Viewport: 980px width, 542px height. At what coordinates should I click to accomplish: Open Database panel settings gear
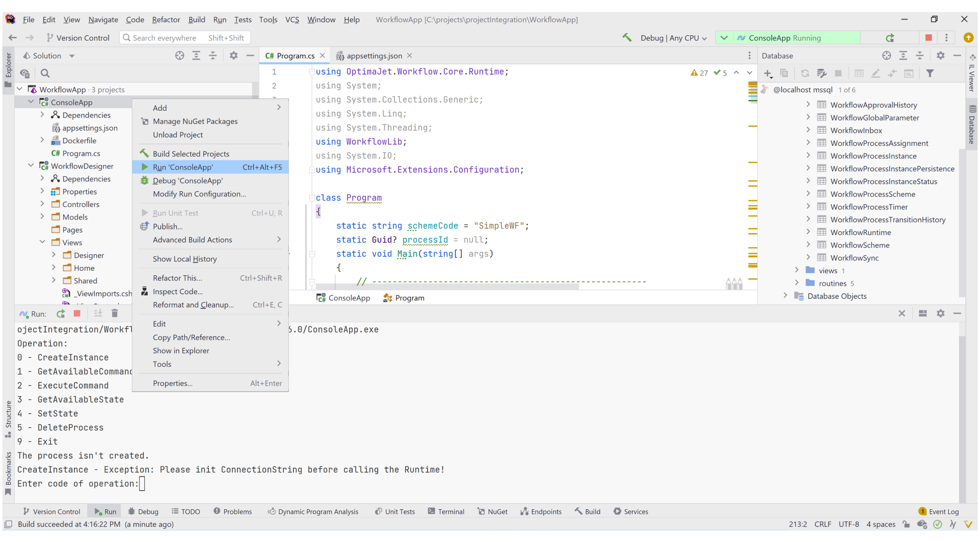940,56
